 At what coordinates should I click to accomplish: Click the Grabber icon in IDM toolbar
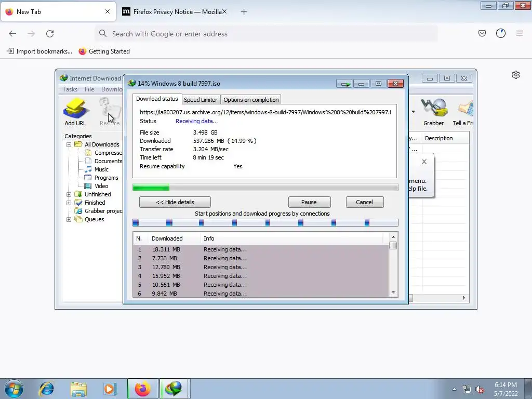[433, 112]
